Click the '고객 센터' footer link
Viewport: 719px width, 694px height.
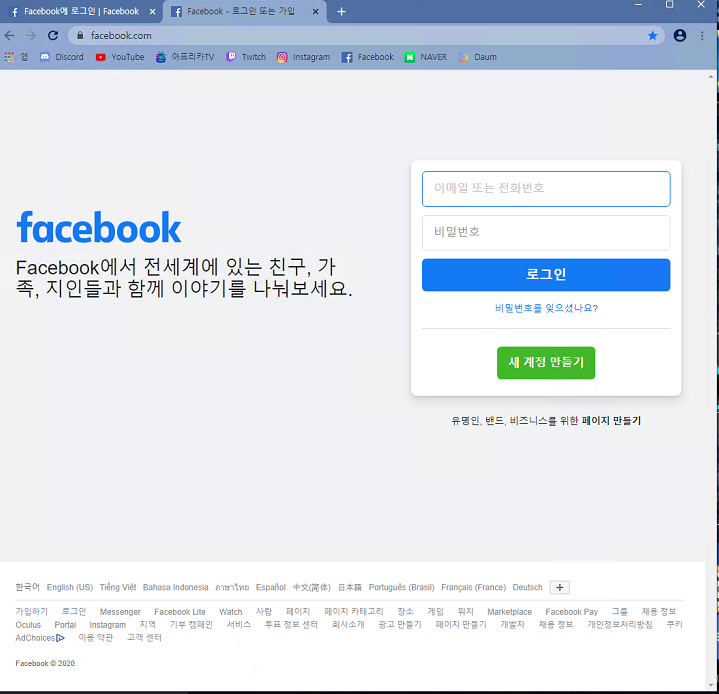(144, 638)
